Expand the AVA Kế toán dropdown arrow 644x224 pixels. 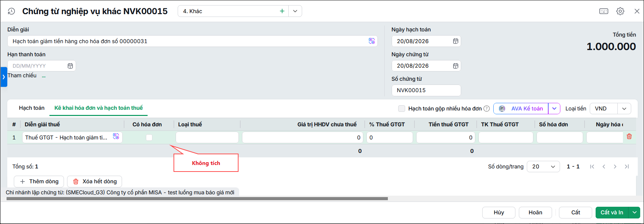(x=554, y=108)
